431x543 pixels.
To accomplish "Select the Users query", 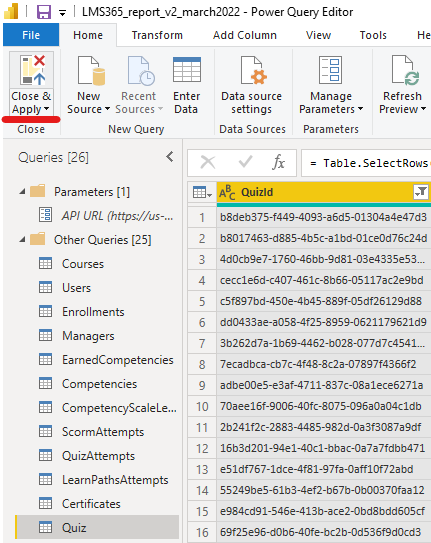I will pos(77,287).
